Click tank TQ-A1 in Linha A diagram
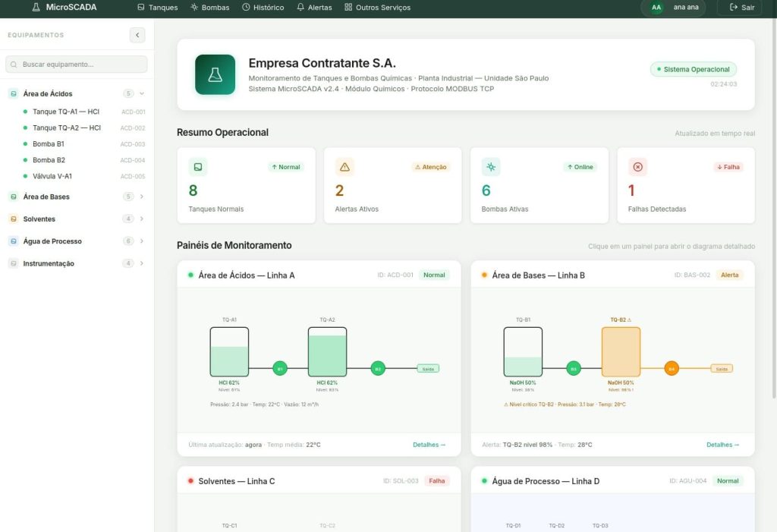The width and height of the screenshot is (777, 532). [x=229, y=351]
